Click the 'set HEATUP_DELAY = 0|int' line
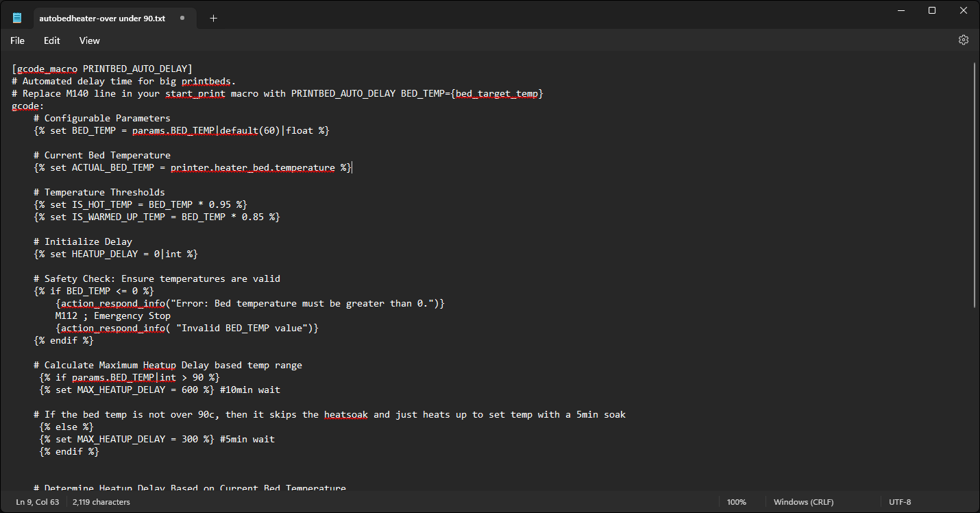 click(x=116, y=254)
